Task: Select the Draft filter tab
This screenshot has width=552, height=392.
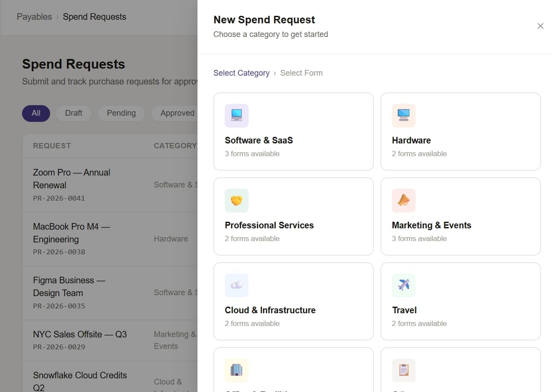Action: point(73,113)
